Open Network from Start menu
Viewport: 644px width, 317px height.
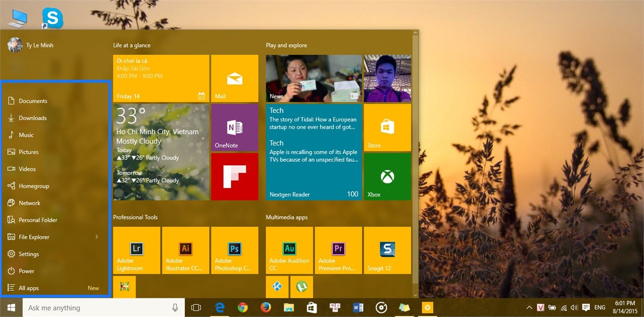point(55,203)
